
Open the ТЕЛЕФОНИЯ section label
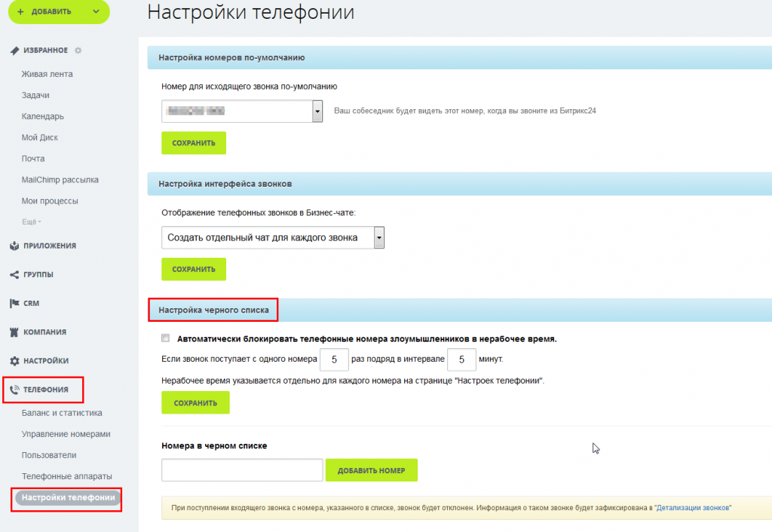(x=46, y=390)
